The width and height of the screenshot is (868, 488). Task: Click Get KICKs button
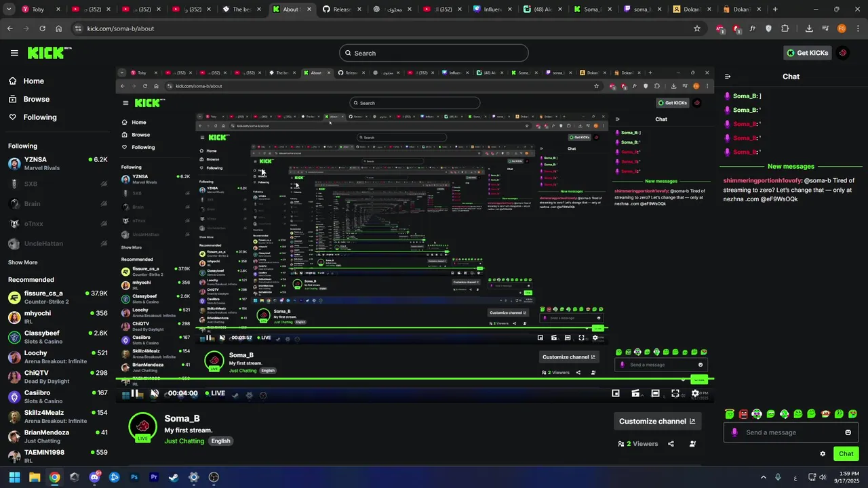pos(807,53)
